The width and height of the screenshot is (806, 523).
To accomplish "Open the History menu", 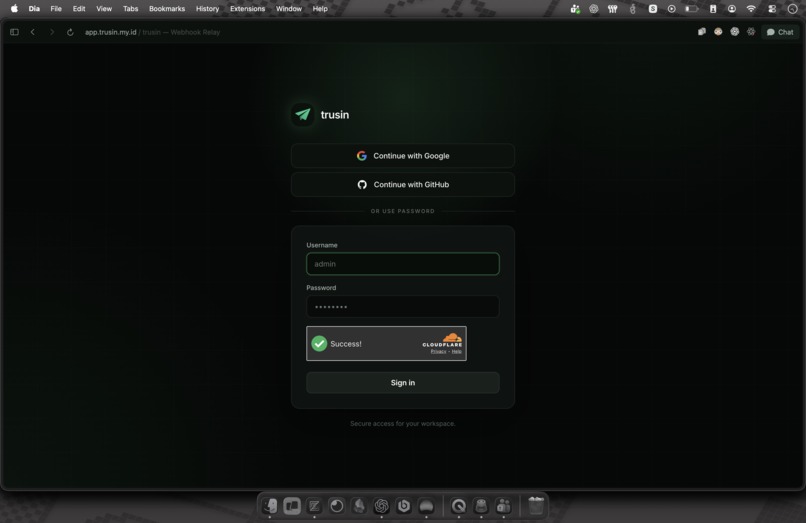I will [x=207, y=9].
